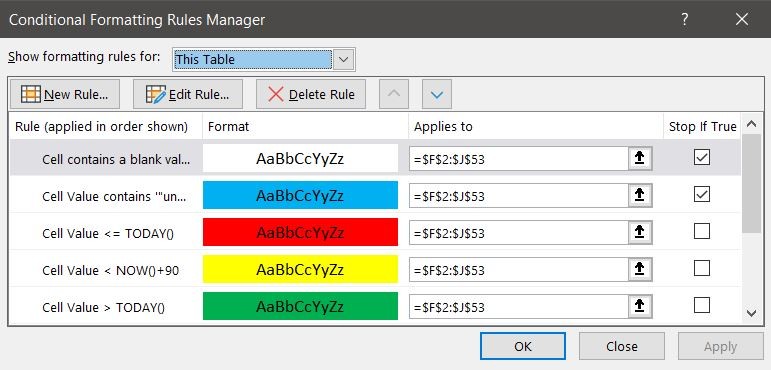Click the Format column header

coord(305,126)
